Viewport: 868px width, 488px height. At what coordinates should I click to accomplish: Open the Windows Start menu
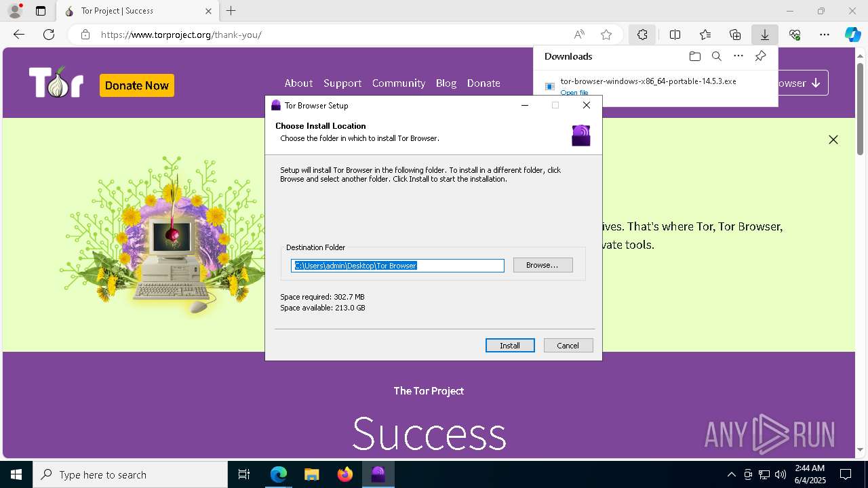click(16, 474)
